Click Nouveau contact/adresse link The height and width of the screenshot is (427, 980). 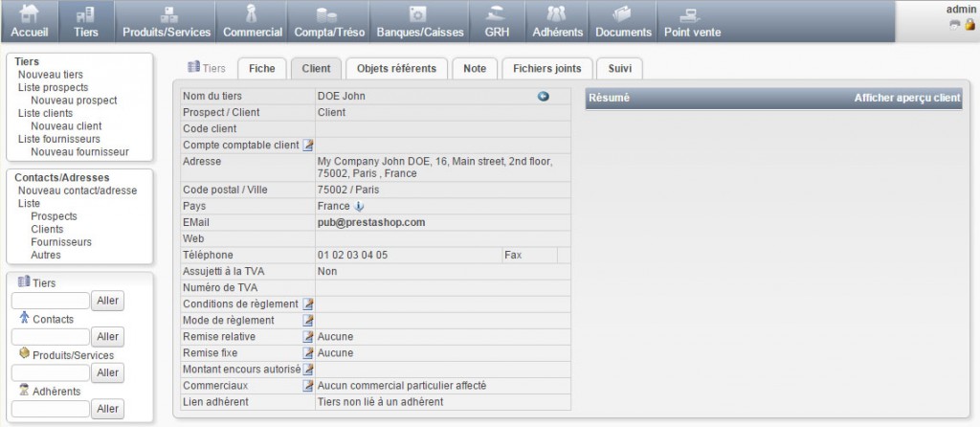coord(78,191)
